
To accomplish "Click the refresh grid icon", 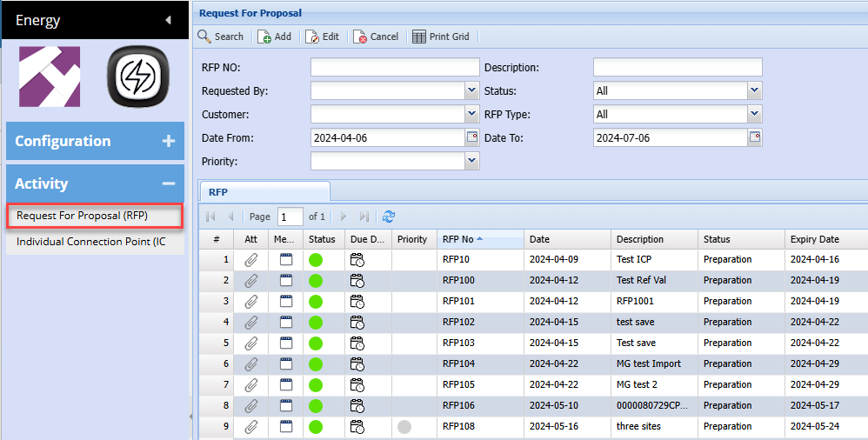I will [389, 217].
